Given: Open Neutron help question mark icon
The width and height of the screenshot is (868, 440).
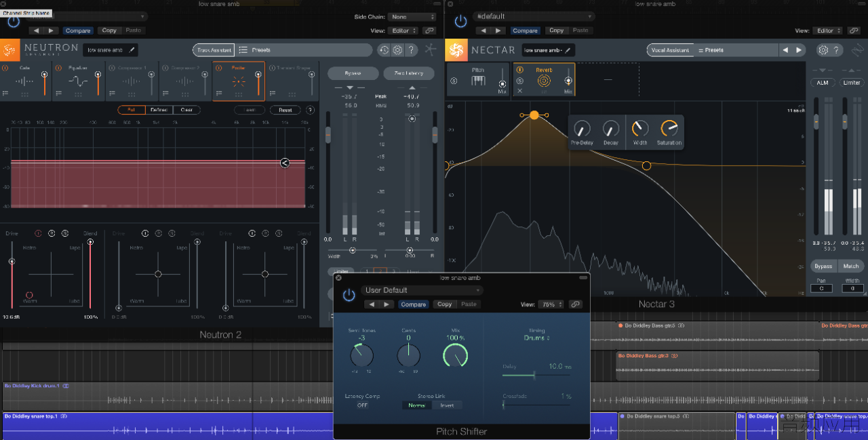Looking at the screenshot, I should click(x=411, y=49).
